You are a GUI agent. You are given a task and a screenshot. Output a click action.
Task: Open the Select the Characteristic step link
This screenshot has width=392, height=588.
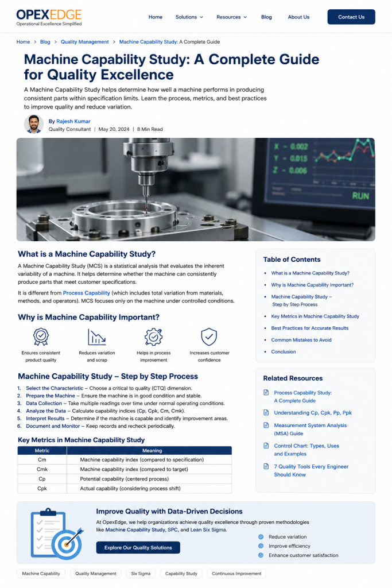[x=55, y=388]
